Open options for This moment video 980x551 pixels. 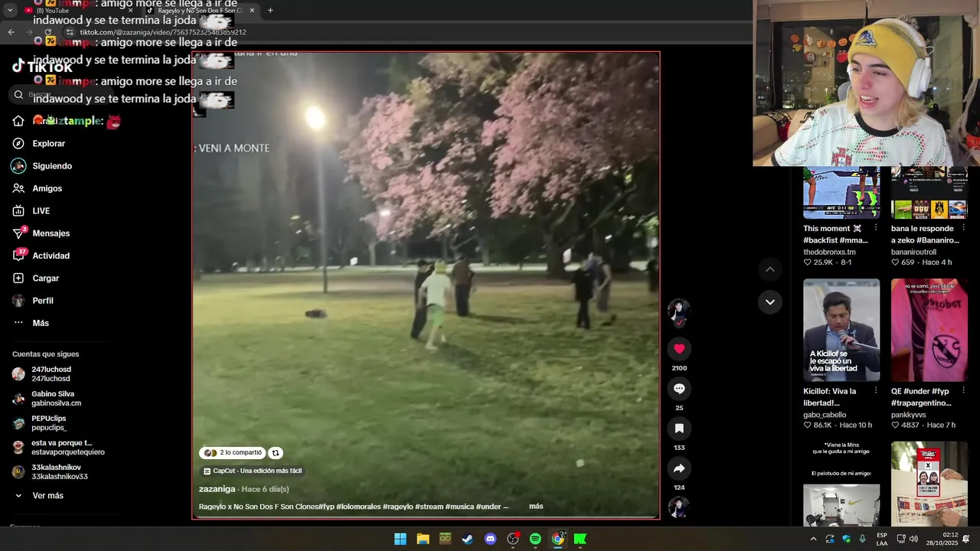click(x=876, y=228)
